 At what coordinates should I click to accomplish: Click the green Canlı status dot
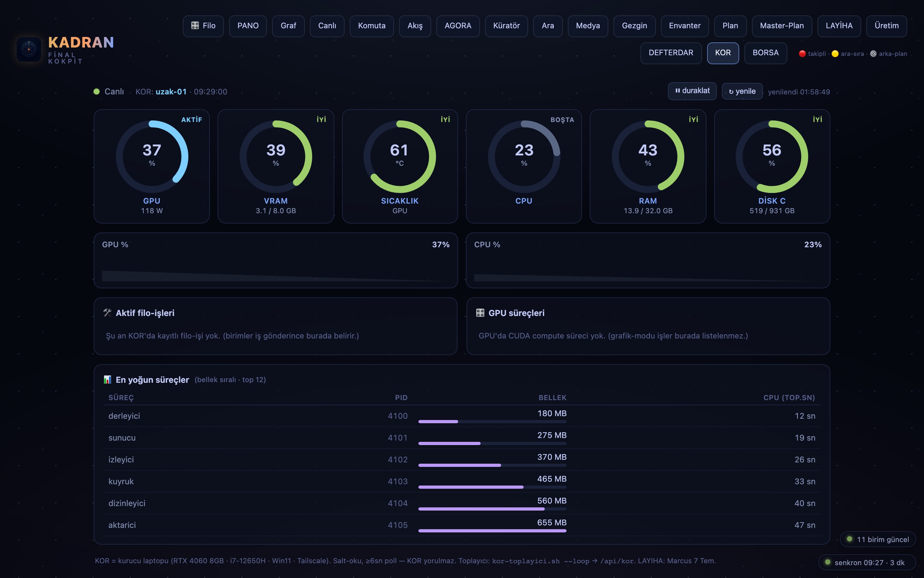[97, 92]
